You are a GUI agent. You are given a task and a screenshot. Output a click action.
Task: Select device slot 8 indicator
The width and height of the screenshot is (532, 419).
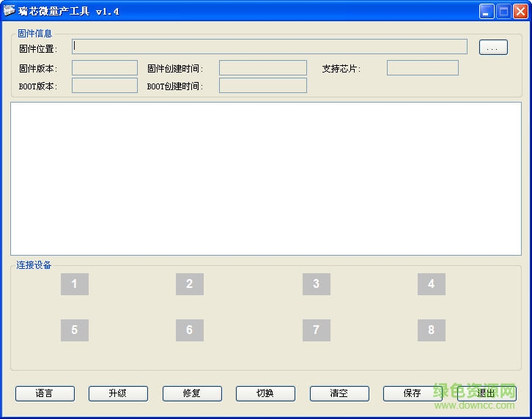[432, 330]
